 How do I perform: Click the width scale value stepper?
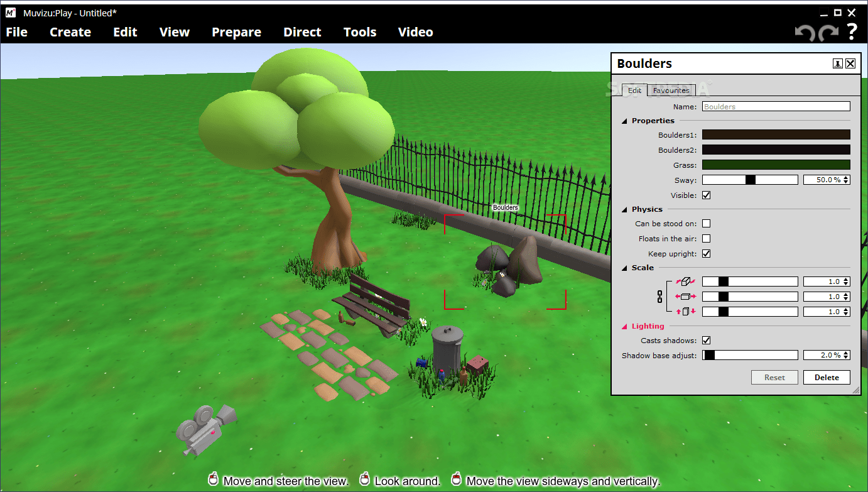coord(846,297)
